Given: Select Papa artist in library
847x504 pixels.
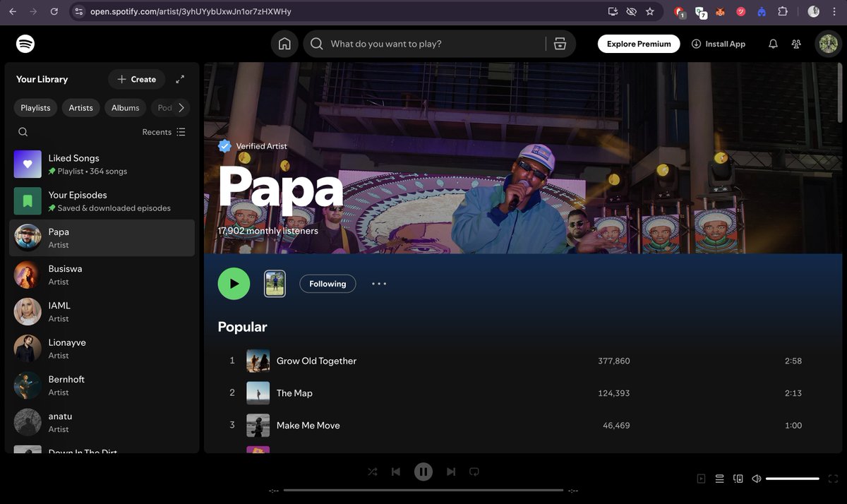Looking at the screenshot, I should coord(102,238).
